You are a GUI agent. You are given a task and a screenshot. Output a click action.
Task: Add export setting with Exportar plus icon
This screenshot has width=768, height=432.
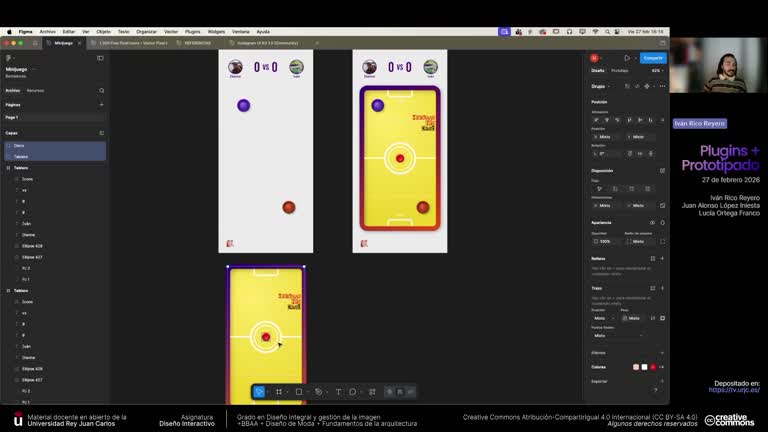coord(662,381)
